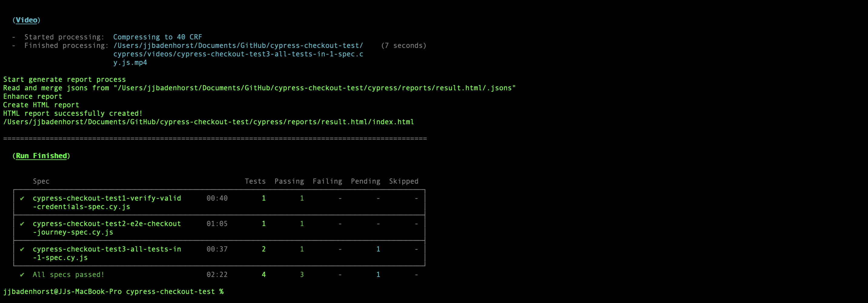Click Passing count 1 in test1 row

pos(302,198)
